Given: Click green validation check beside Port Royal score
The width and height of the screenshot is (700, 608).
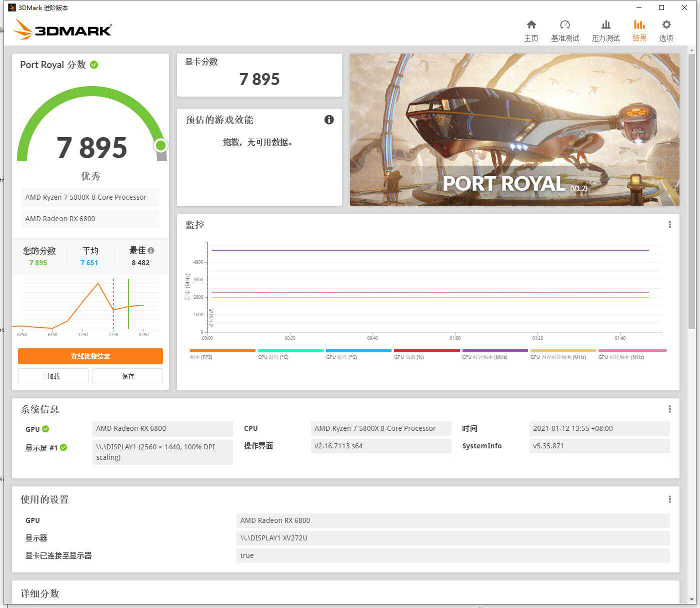Looking at the screenshot, I should click(x=94, y=65).
